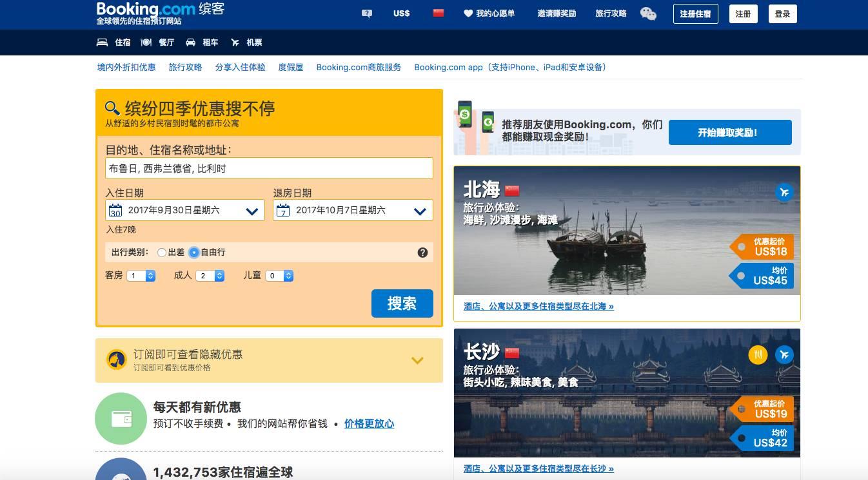Viewport: 868px width, 480px height.
Task: Click the green wallet icon
Action: click(x=121, y=419)
